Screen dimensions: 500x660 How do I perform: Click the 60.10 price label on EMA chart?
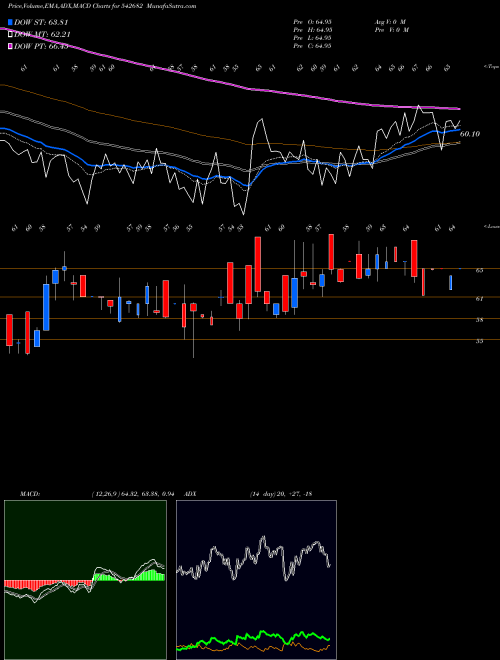(470, 134)
